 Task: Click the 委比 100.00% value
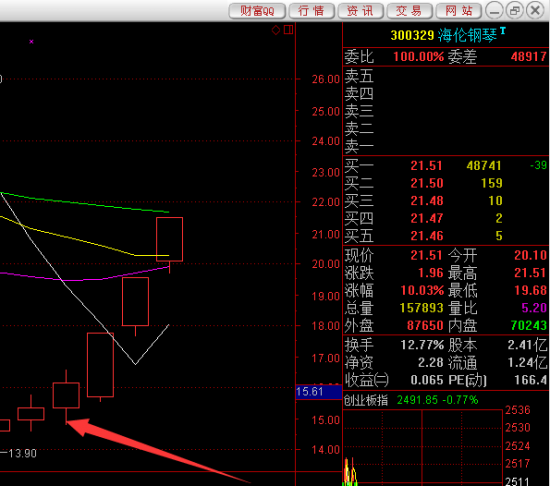pyautogui.click(x=418, y=56)
